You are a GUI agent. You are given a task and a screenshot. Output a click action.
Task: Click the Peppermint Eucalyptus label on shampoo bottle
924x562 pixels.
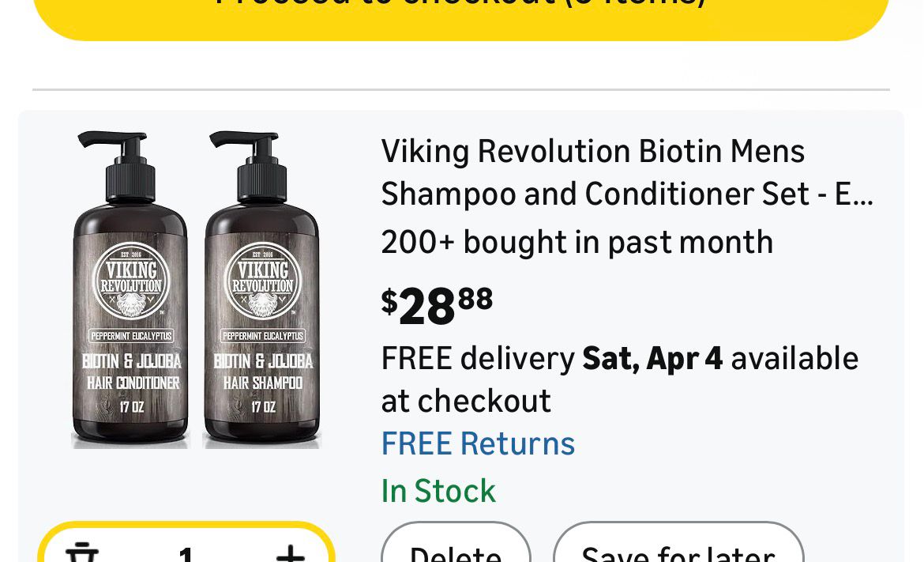tap(263, 336)
